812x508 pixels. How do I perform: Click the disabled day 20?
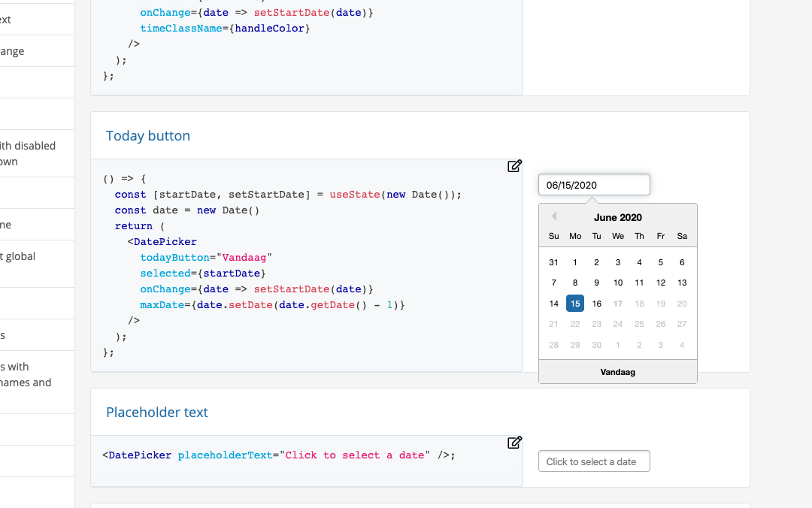682,304
